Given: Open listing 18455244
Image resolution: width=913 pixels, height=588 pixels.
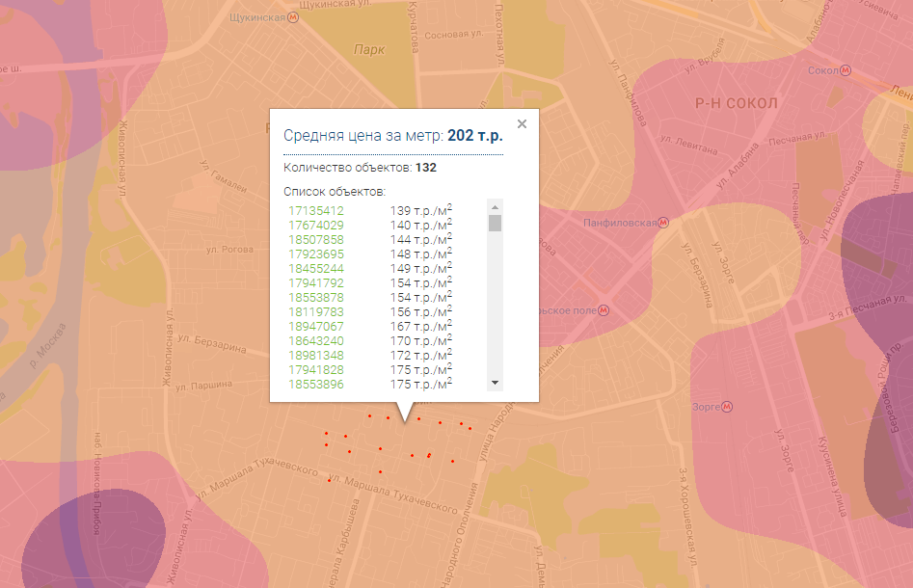Looking at the screenshot, I should 316,269.
